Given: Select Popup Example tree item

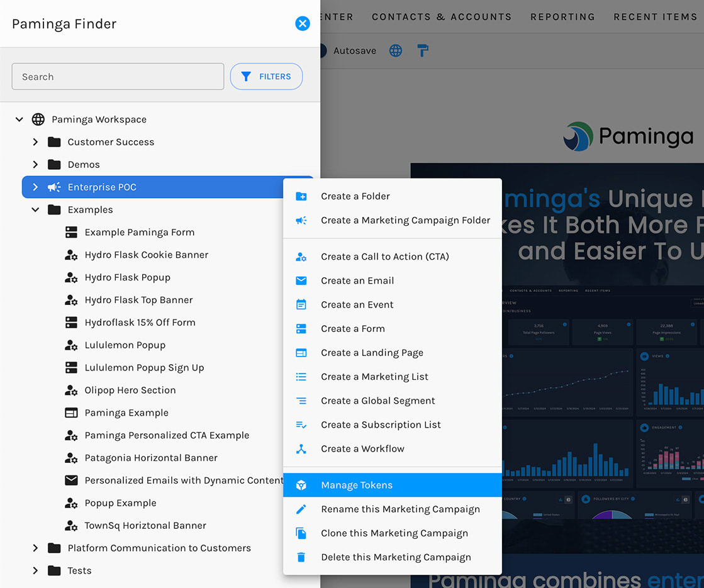Looking at the screenshot, I should 120,502.
